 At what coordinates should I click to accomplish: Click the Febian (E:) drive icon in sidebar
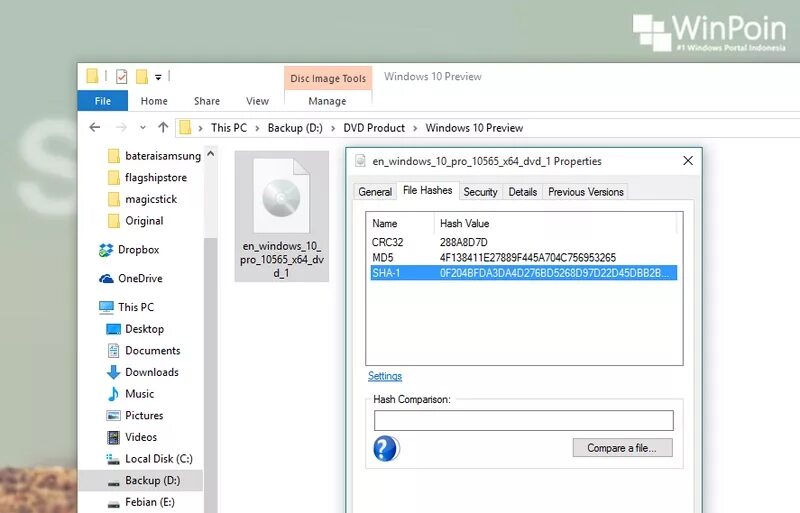click(114, 504)
